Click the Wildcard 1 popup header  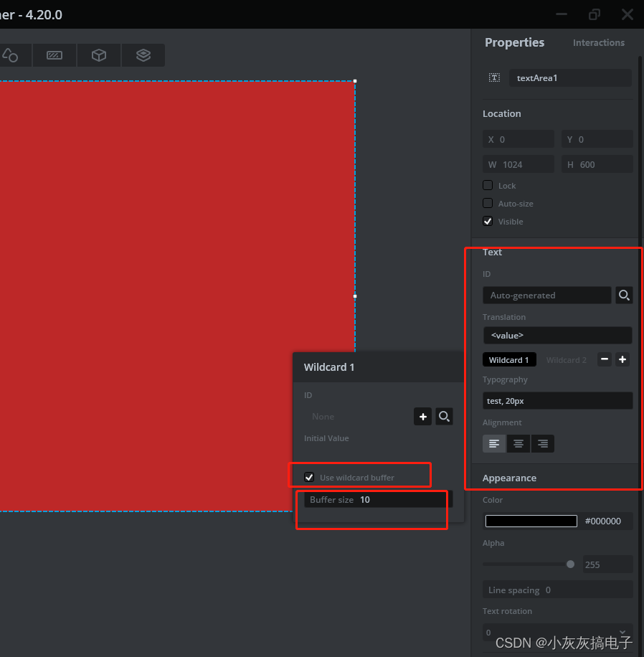pos(379,367)
